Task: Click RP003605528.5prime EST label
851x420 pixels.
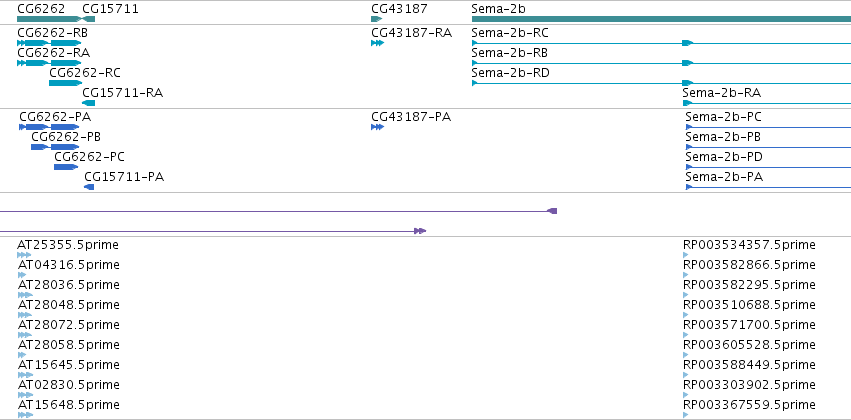Action: pyautogui.click(x=749, y=345)
